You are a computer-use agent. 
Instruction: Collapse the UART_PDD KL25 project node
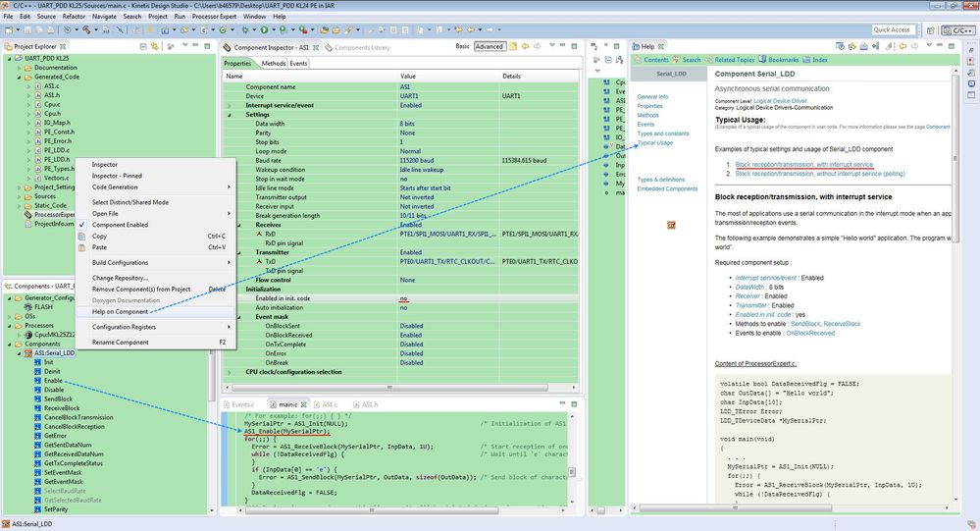tap(10, 58)
